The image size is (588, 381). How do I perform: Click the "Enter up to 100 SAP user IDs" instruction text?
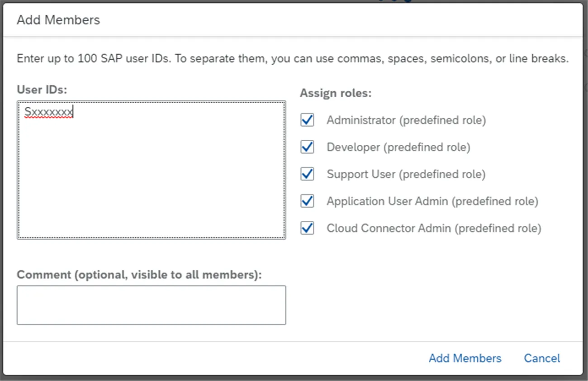tap(293, 59)
